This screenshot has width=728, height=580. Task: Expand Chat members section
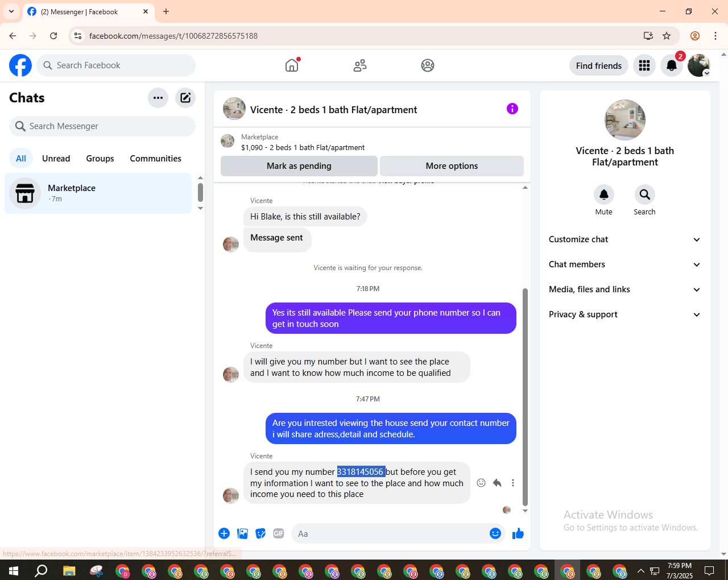point(625,264)
